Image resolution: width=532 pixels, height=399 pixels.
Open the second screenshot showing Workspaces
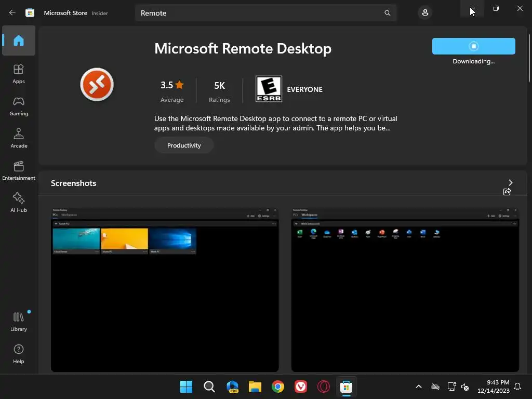(405, 290)
